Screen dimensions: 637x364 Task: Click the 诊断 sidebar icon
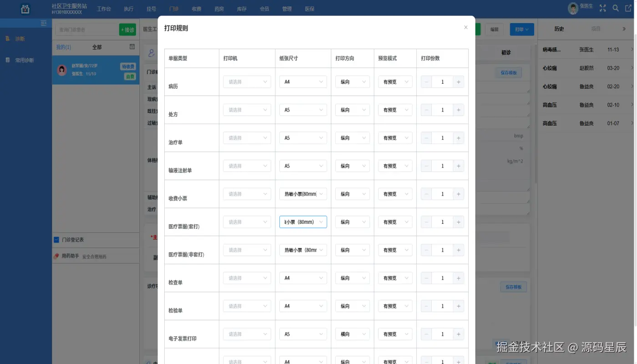(x=8, y=39)
